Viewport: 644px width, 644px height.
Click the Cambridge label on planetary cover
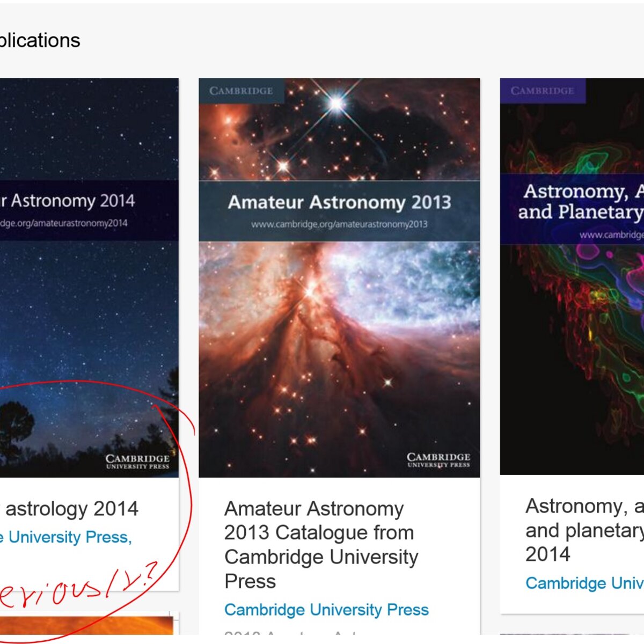543,91
